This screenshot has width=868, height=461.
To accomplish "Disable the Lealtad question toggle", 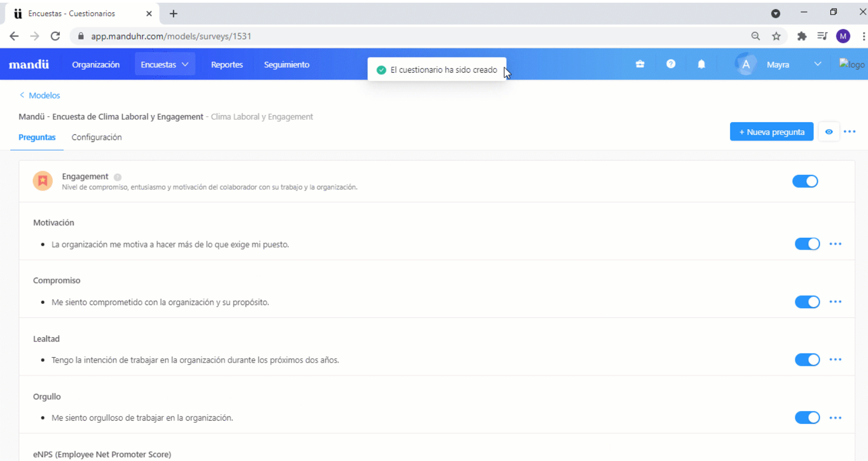I will [807, 359].
